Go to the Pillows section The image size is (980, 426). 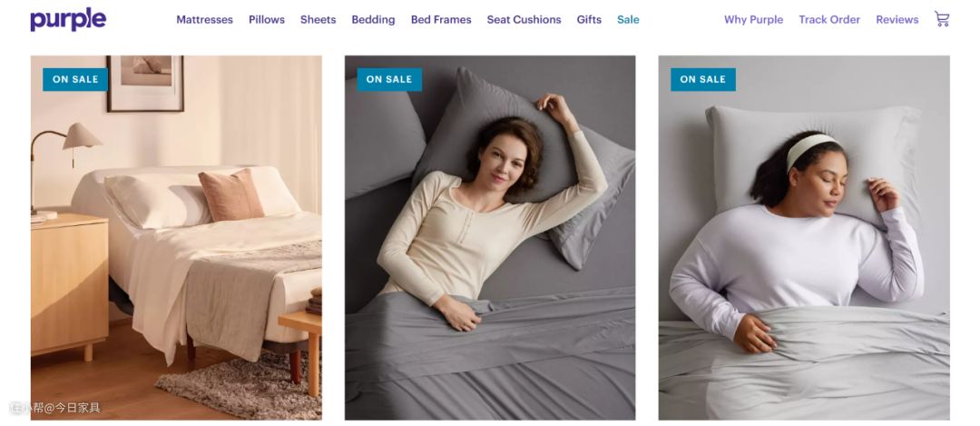point(267,20)
